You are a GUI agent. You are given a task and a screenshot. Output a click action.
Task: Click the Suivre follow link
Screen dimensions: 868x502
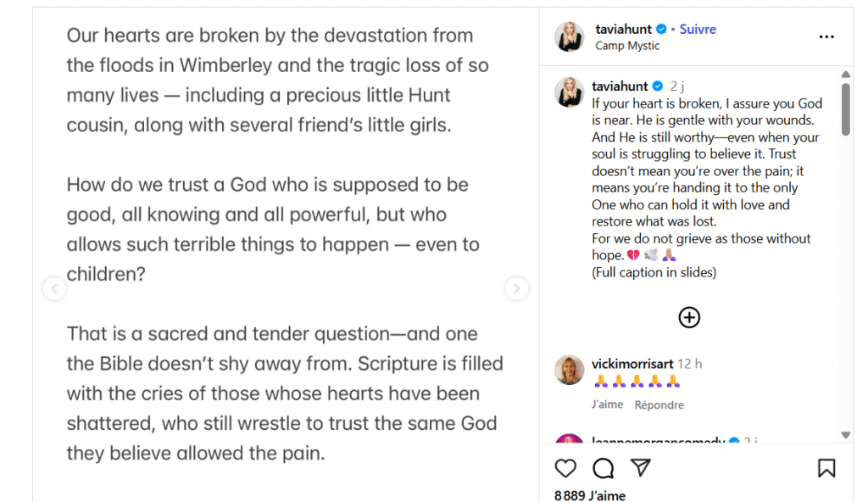[698, 29]
